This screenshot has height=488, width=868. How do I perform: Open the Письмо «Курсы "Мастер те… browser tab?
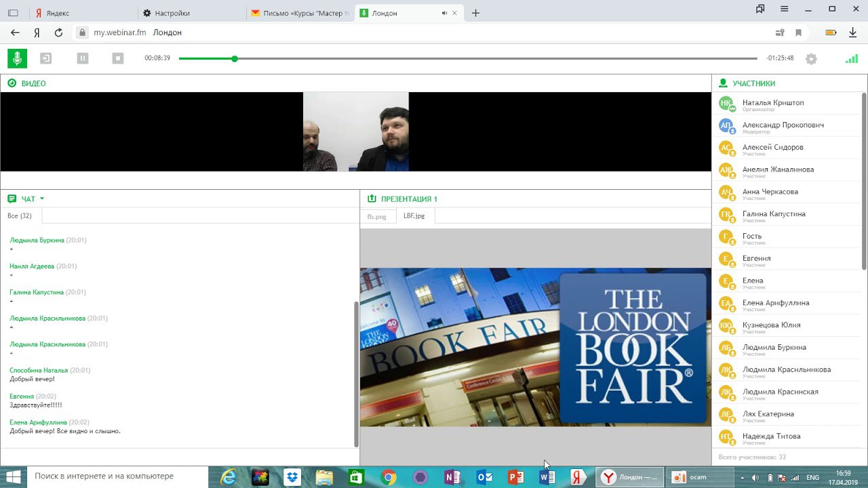tap(300, 13)
